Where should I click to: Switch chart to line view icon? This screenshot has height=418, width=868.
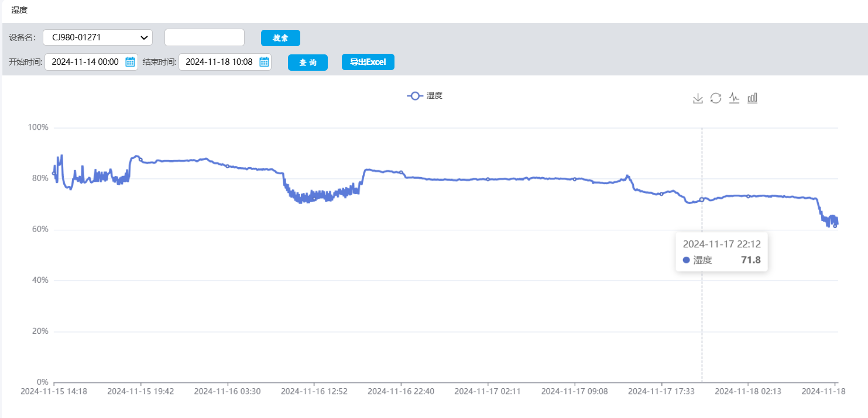tap(734, 98)
